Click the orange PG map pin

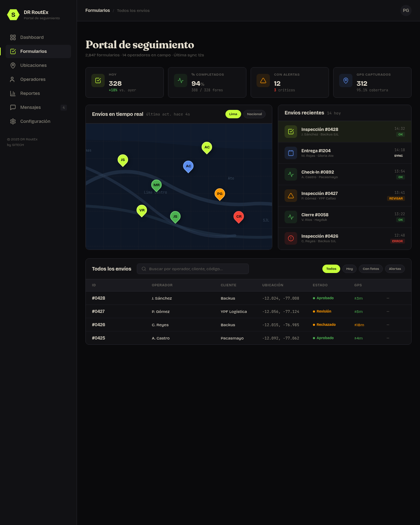click(x=220, y=194)
